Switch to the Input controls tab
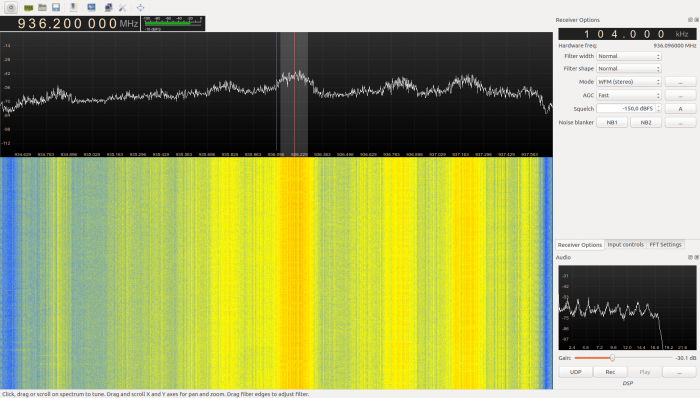The height and width of the screenshot is (398, 700). [x=625, y=245]
